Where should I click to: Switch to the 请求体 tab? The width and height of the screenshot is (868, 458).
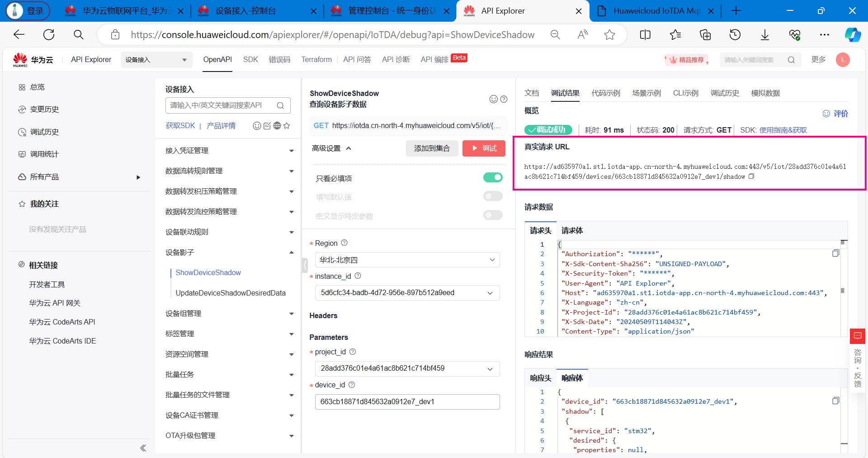pos(572,231)
